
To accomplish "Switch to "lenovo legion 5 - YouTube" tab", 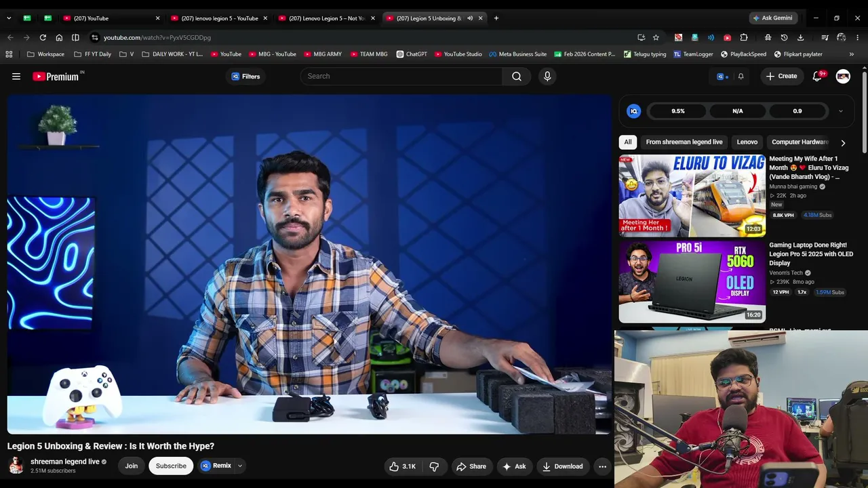I will [x=220, y=18].
